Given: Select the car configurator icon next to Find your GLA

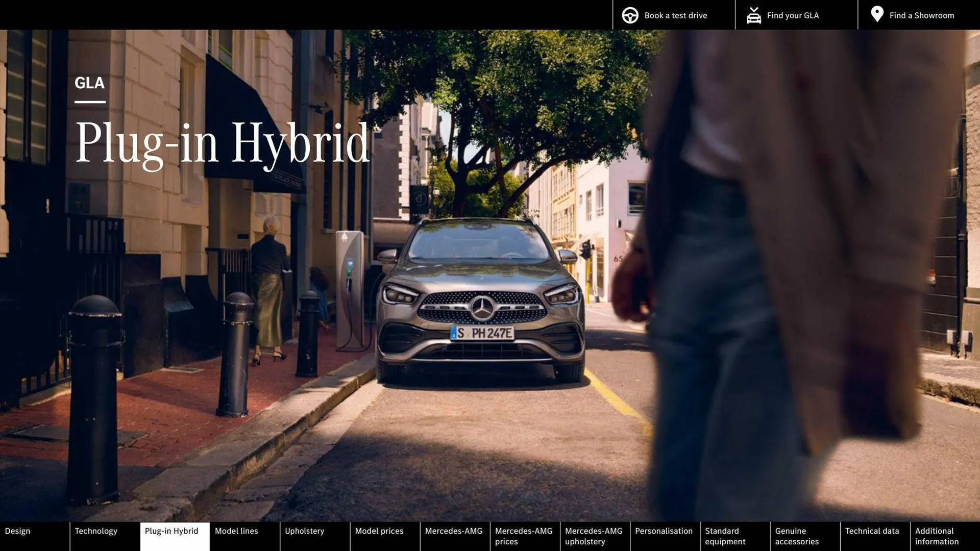Looking at the screenshot, I should (x=754, y=15).
